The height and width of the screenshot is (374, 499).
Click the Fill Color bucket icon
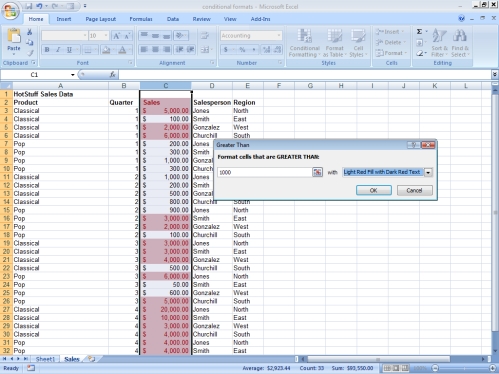[x=106, y=50]
